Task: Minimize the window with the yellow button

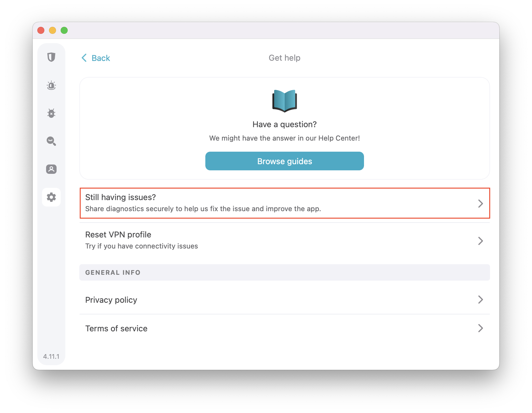Action: tap(52, 30)
